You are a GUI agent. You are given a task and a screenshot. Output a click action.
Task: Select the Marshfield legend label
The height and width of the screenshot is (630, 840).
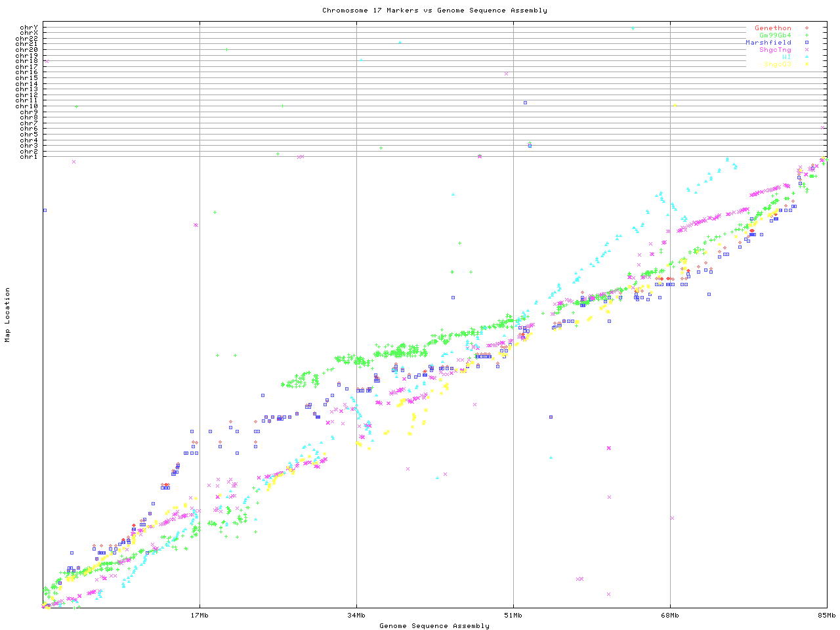coord(768,43)
